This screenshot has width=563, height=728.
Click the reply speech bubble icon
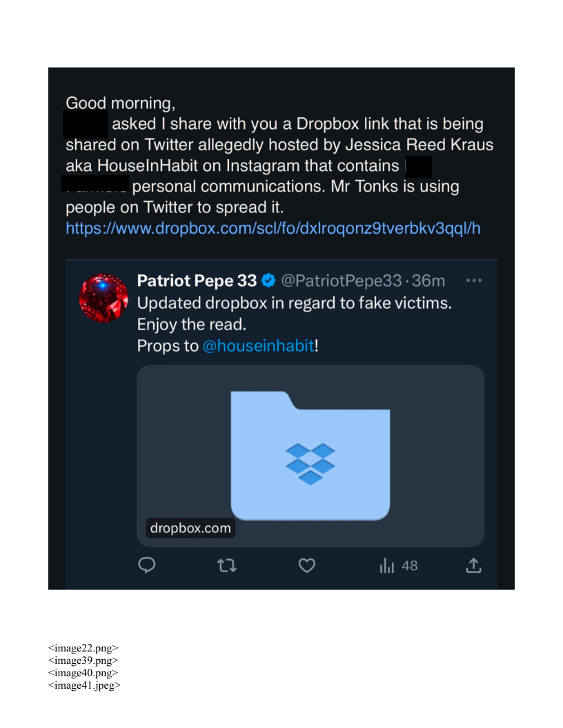pyautogui.click(x=147, y=565)
